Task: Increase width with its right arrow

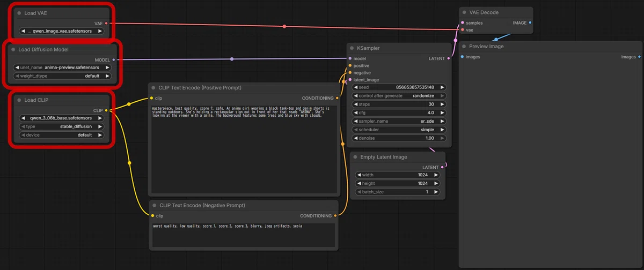Action: coord(436,175)
